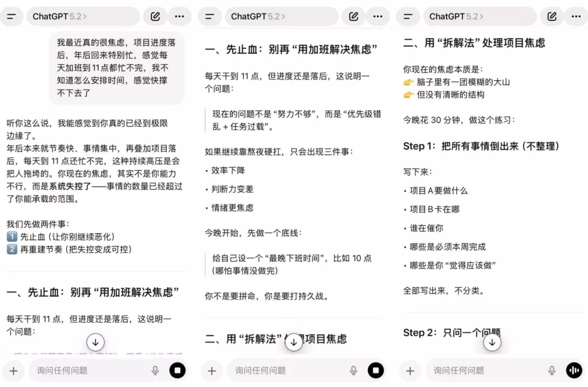Stop the response generation in the left chat
The height and width of the screenshot is (387, 588).
pos(177,370)
